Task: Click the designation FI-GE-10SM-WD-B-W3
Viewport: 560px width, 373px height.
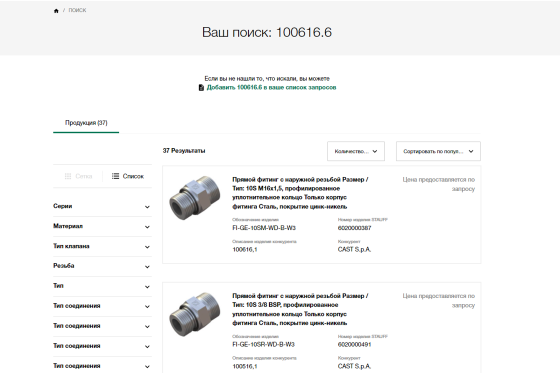Action: pos(264,228)
